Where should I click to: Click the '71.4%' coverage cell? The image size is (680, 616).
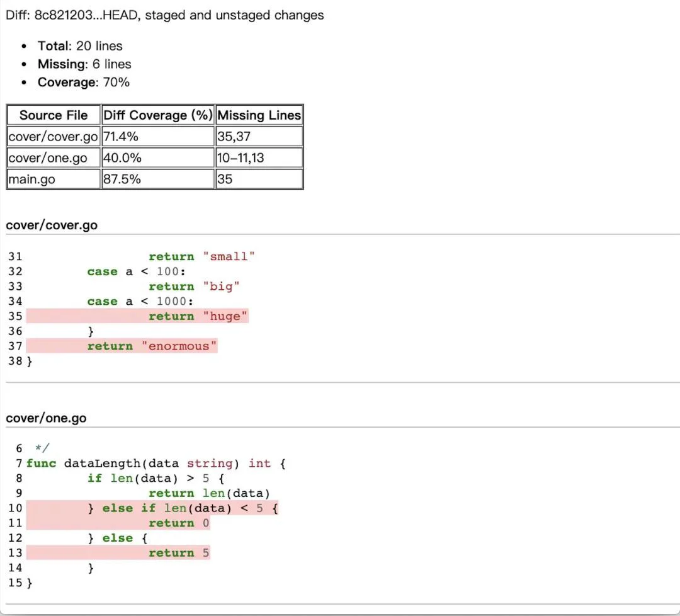(x=158, y=137)
